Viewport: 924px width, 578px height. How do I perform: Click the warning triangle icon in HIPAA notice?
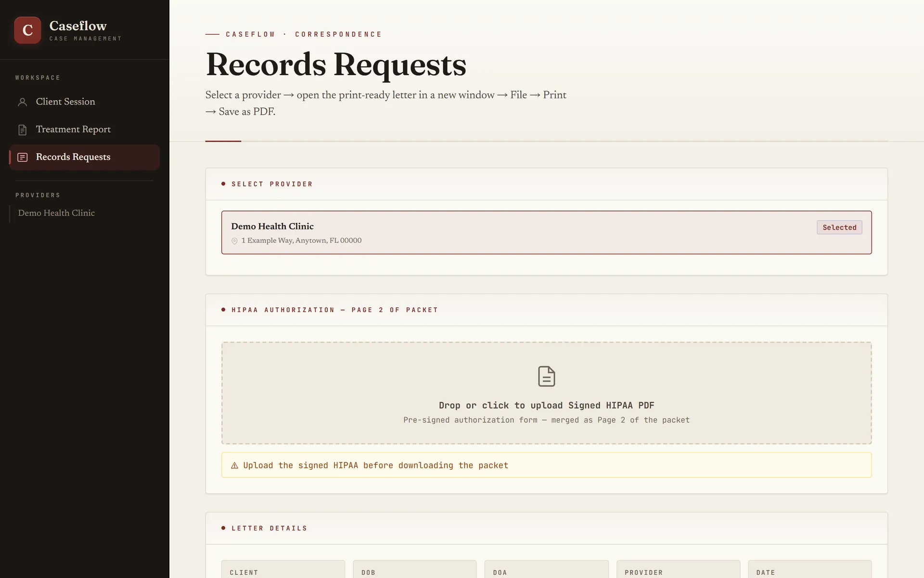tap(234, 466)
